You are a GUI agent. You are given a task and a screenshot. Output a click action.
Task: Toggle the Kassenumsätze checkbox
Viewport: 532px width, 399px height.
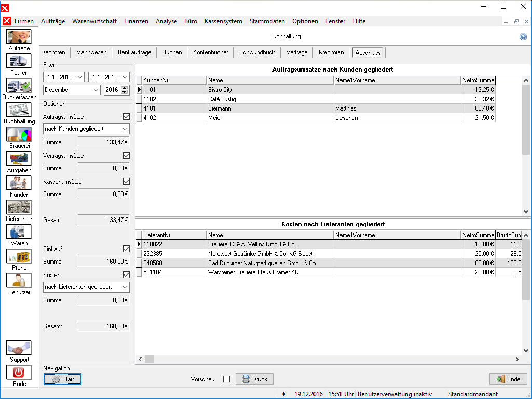tap(126, 181)
